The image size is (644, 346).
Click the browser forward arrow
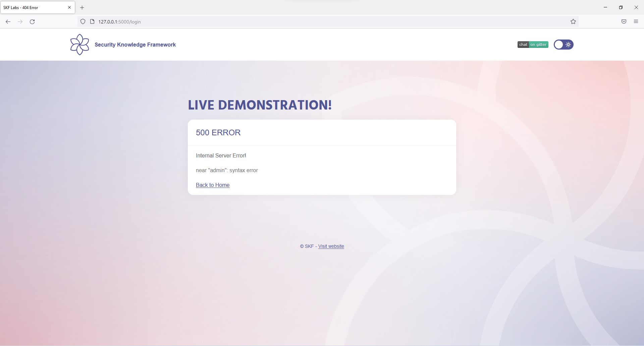pos(20,22)
